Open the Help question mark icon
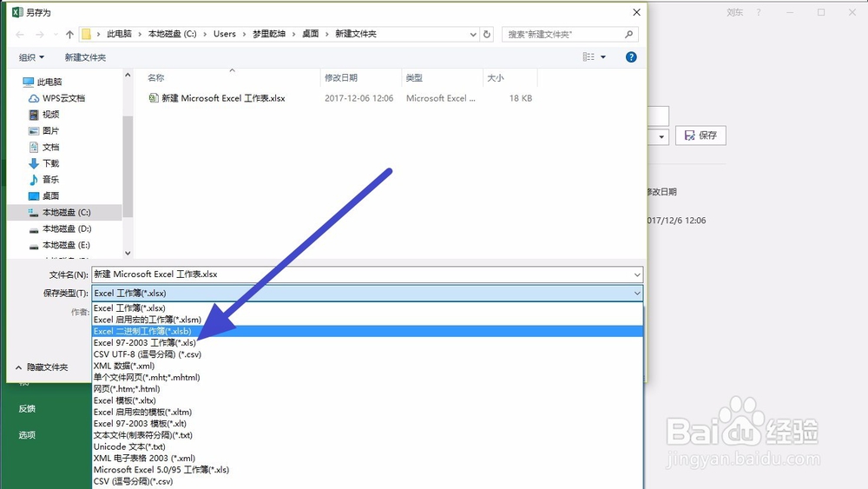This screenshot has height=489, width=868. click(x=631, y=57)
